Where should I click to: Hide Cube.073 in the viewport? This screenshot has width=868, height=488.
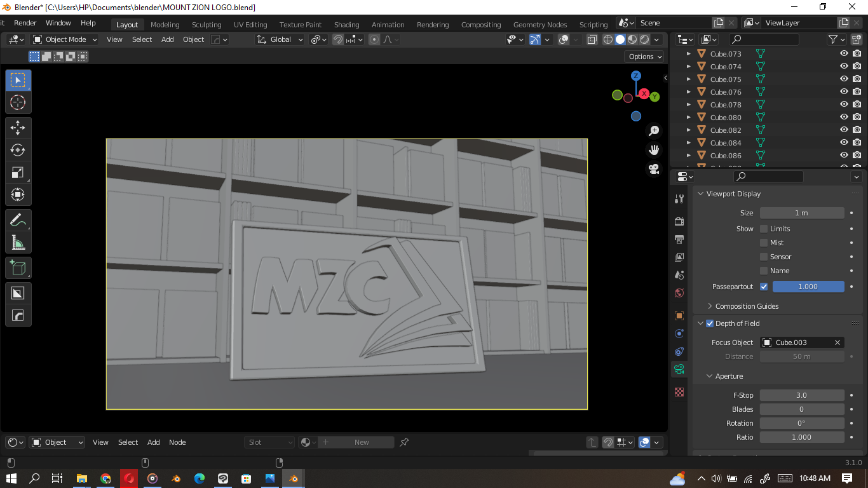(x=843, y=53)
